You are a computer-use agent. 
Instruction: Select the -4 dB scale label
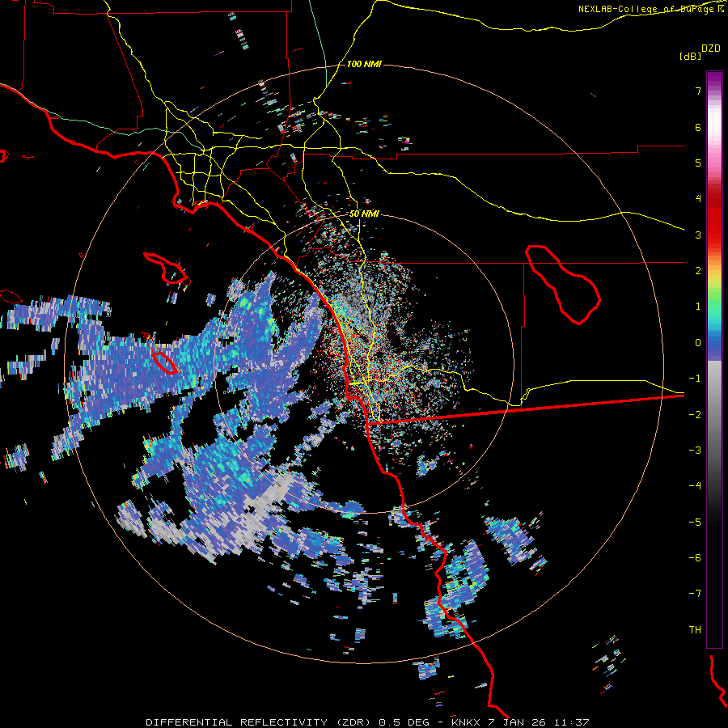click(695, 486)
